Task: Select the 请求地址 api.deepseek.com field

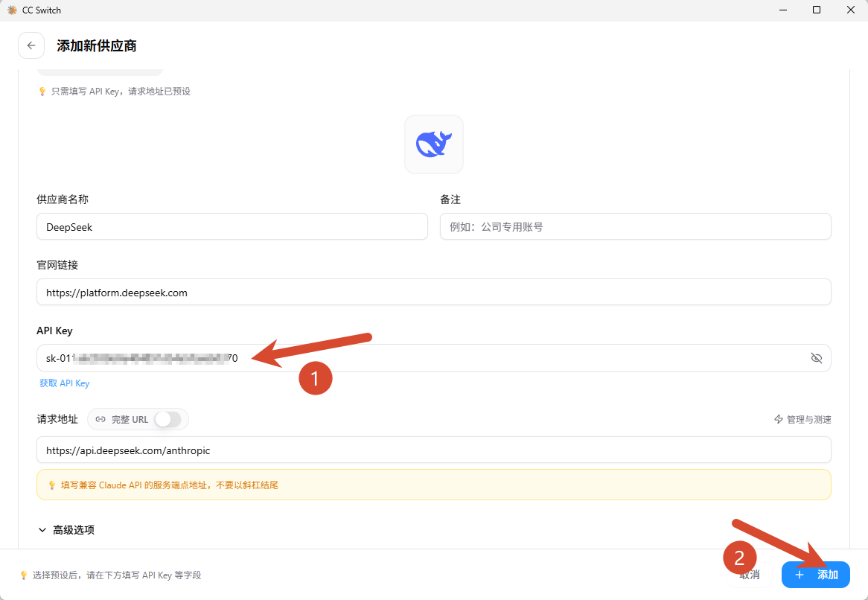Action: pyautogui.click(x=434, y=450)
